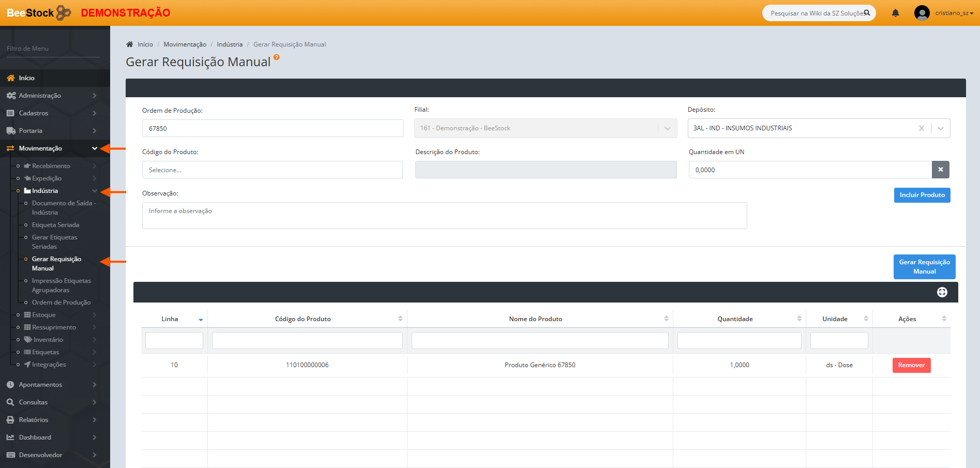Click the notification bell icon
This screenshot has height=468, width=980.
pyautogui.click(x=895, y=13)
